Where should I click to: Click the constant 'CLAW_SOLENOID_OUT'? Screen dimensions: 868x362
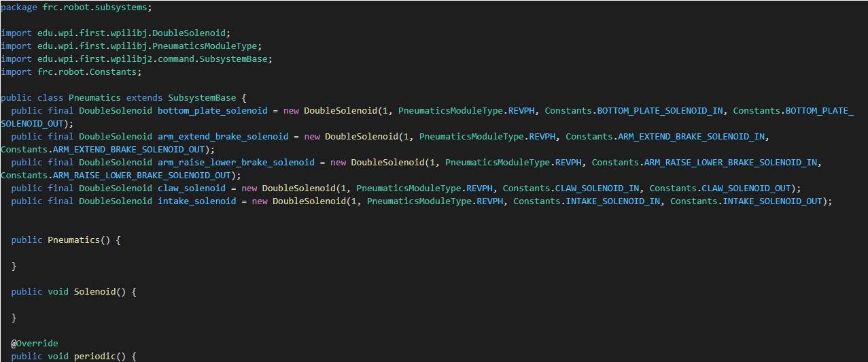746,188
